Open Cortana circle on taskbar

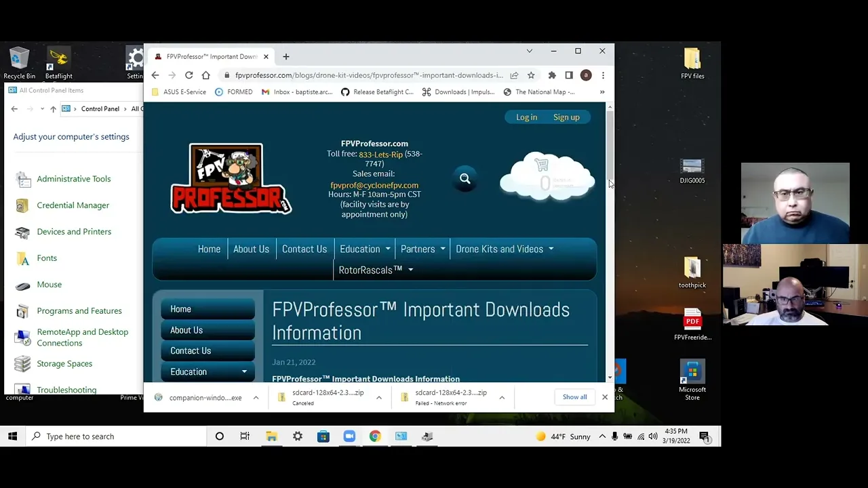pos(219,436)
